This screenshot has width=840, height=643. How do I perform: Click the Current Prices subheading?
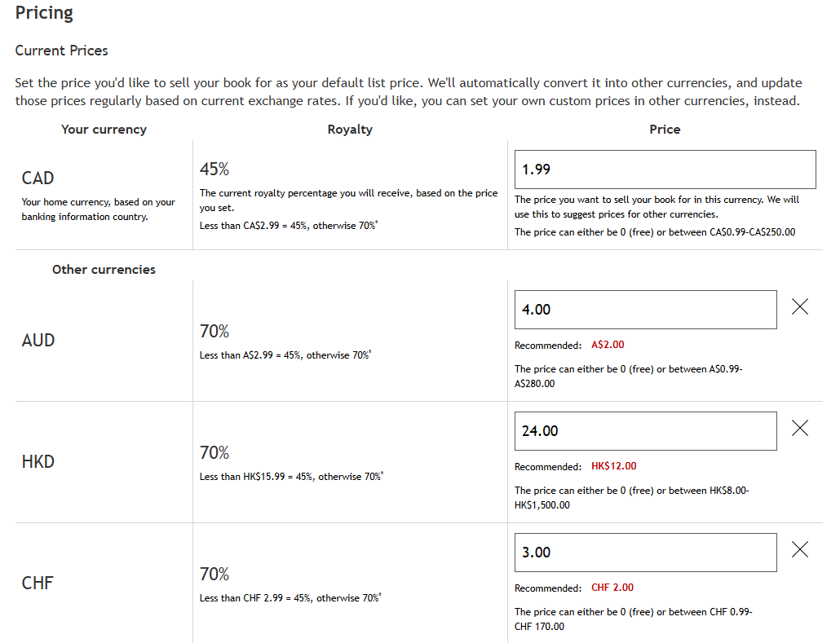pos(61,51)
